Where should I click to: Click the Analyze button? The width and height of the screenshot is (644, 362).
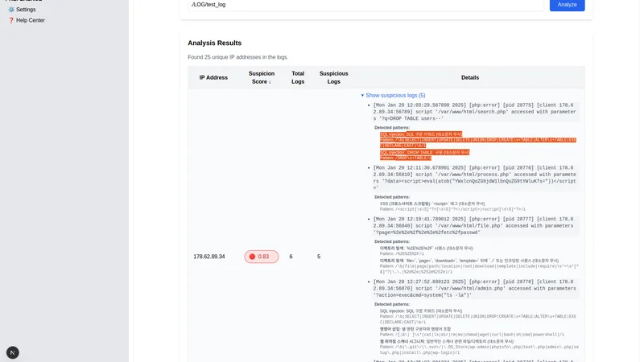pyautogui.click(x=567, y=5)
